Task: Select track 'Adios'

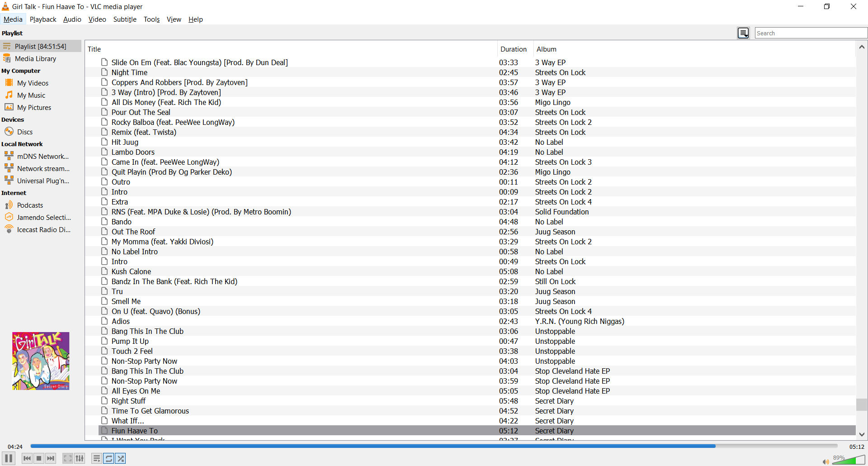Action: 477,321
